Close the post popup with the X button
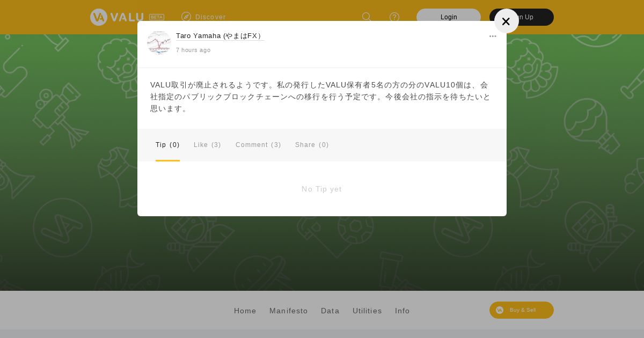This screenshot has height=338, width=644. (506, 21)
